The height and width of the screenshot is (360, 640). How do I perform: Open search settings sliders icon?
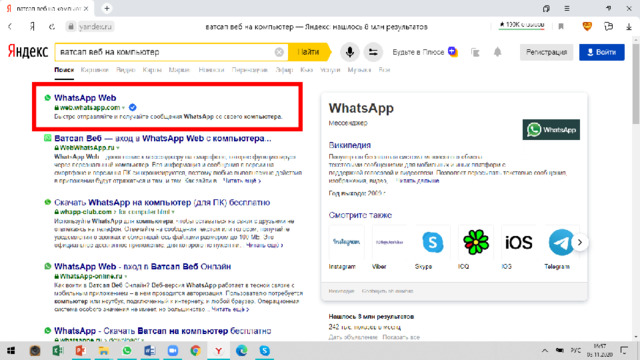pyautogui.click(x=373, y=52)
